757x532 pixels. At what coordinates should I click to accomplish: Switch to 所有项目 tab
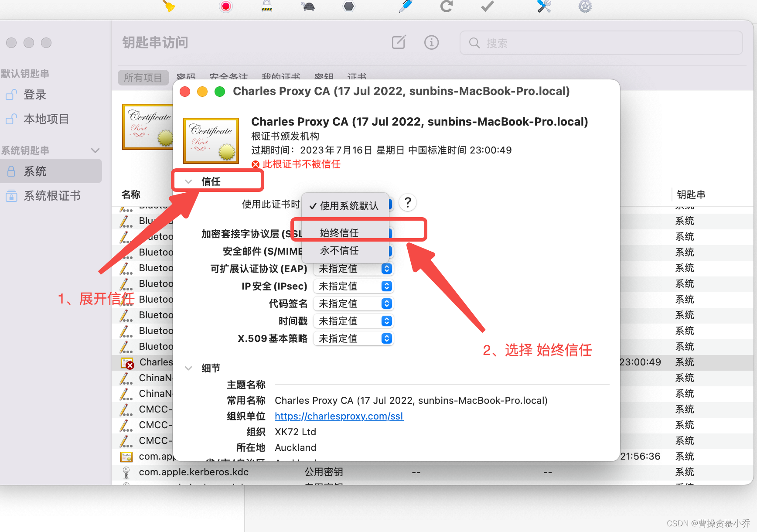[143, 78]
